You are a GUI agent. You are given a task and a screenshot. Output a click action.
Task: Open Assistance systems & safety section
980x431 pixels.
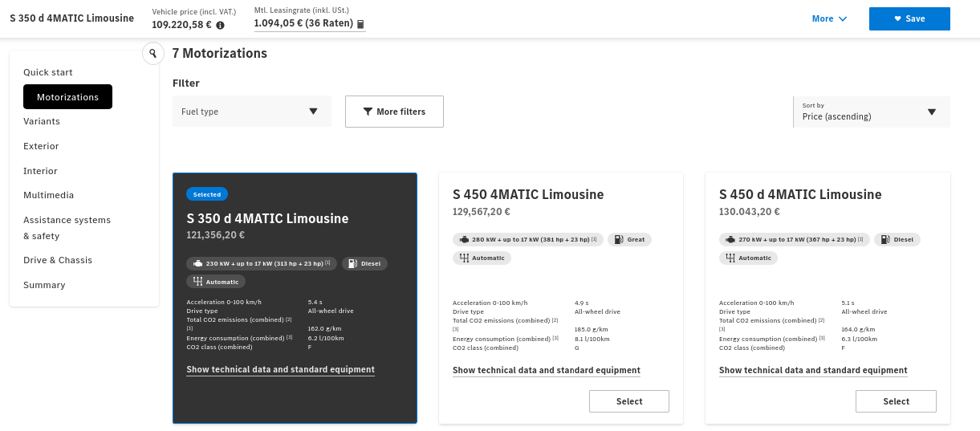[67, 228]
